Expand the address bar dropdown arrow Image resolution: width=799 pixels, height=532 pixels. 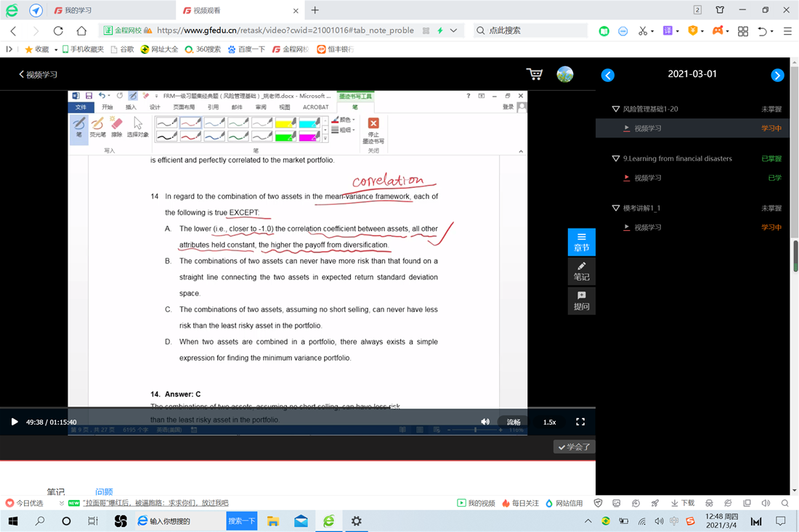453,30
